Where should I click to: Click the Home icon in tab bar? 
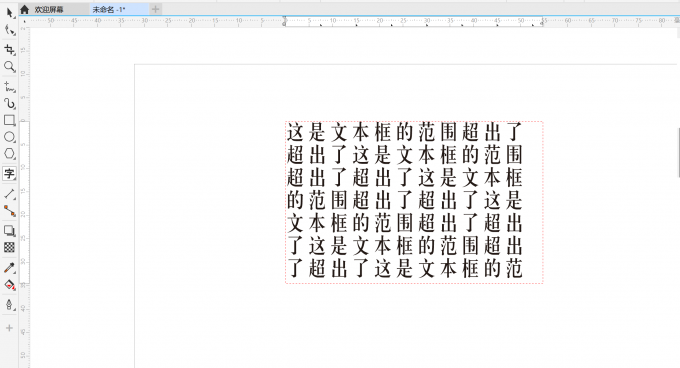[x=25, y=9]
